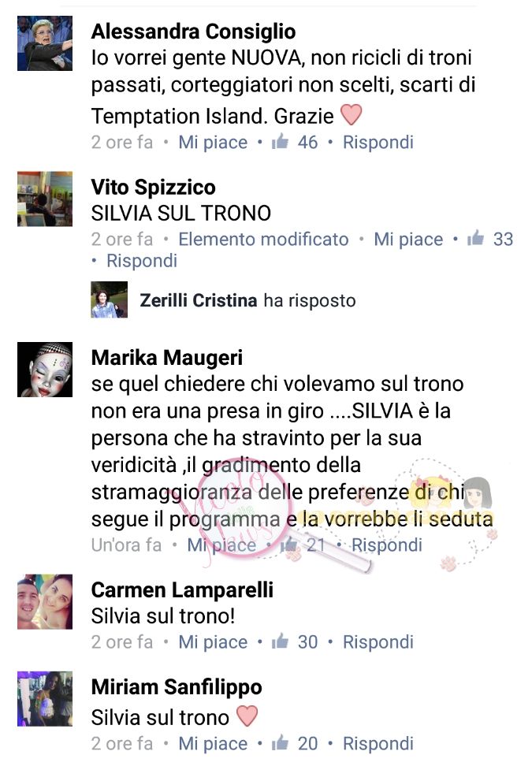
Task: Open Miriam Sanfilippo's profile picture
Action: pyautogui.click(x=45, y=698)
